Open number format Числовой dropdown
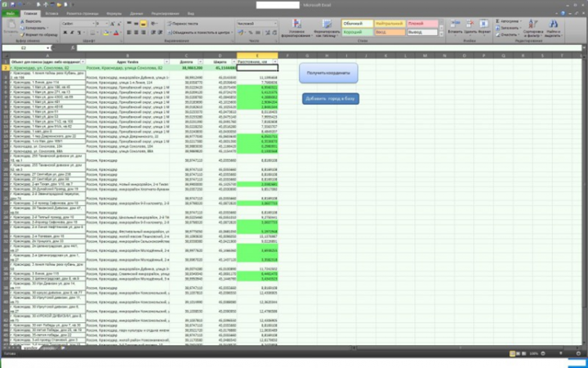Image resolution: width=588 pixels, height=368 pixels. 275,24
